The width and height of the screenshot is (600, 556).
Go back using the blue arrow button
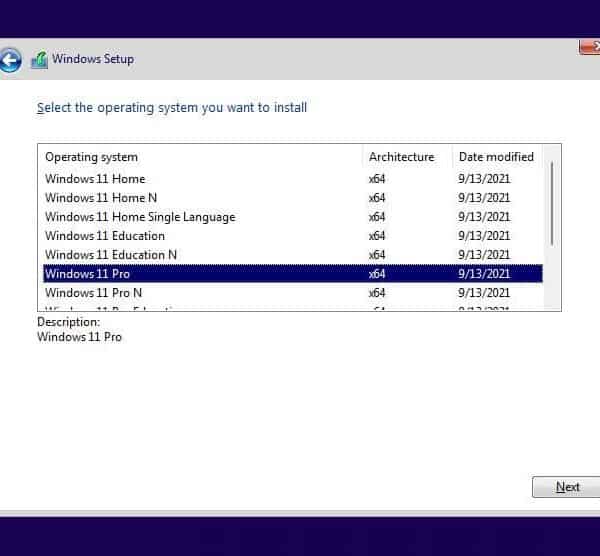click(10, 60)
